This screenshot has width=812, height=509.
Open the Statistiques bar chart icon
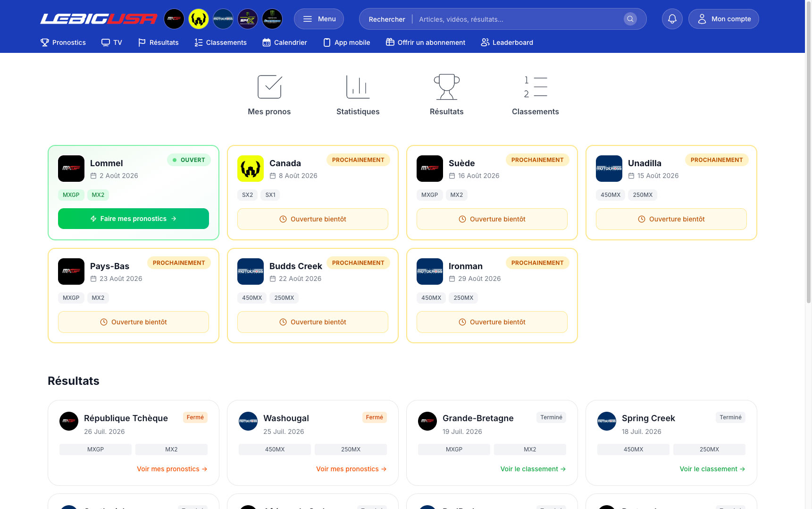pyautogui.click(x=358, y=87)
